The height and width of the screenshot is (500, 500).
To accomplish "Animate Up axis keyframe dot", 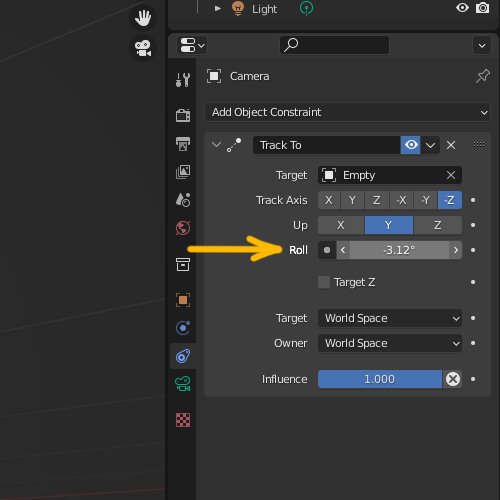I will pos(473,225).
